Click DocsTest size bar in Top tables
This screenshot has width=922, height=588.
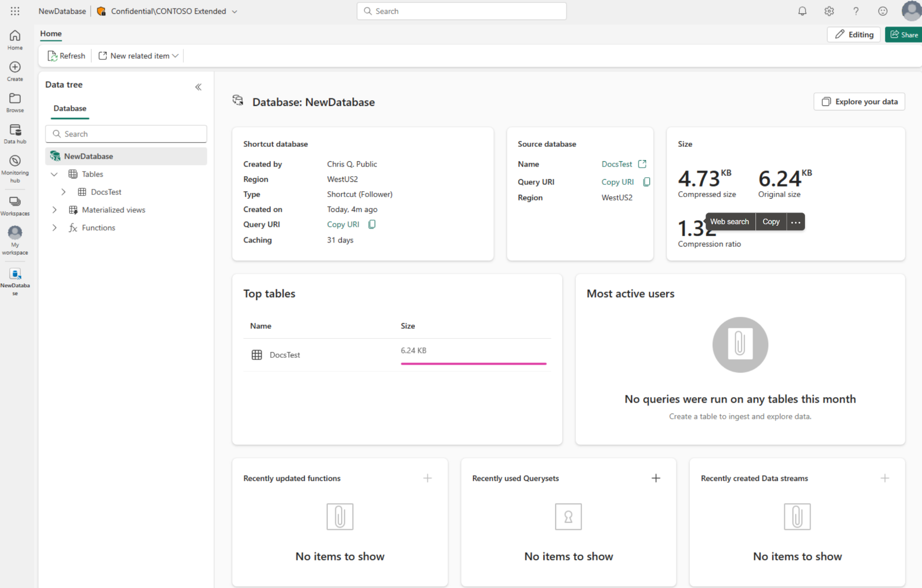click(x=473, y=363)
